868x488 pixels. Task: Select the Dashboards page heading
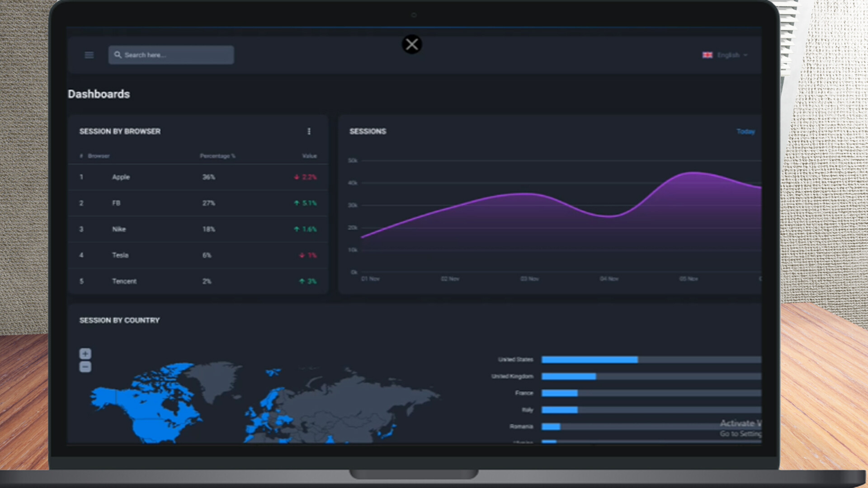pos(99,94)
